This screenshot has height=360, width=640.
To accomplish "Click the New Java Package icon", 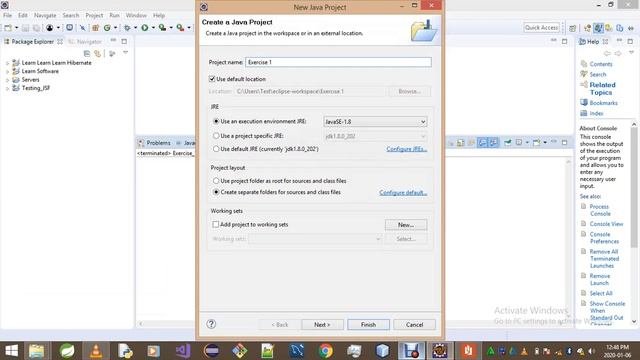I will pyautogui.click(x=96, y=28).
